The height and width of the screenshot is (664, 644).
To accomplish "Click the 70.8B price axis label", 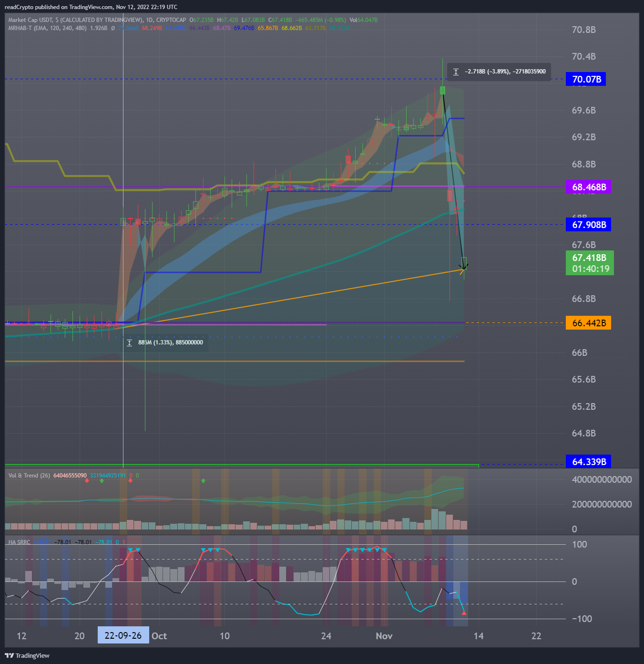I will click(584, 30).
